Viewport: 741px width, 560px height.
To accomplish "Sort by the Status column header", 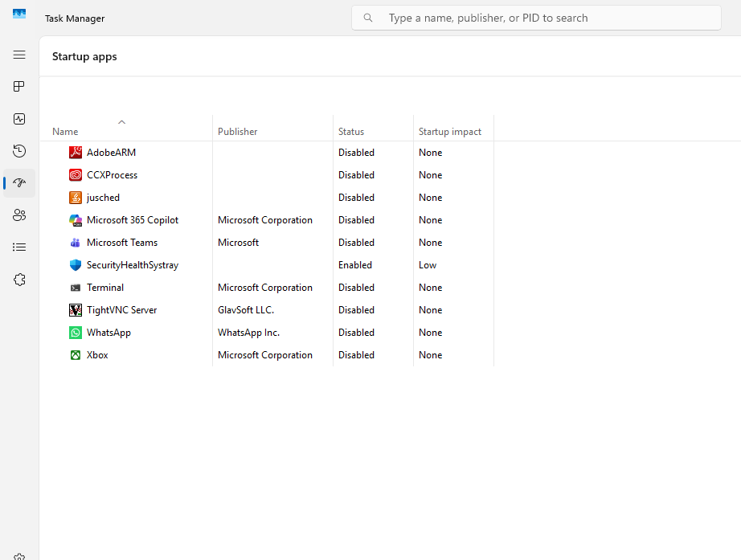I will (351, 132).
